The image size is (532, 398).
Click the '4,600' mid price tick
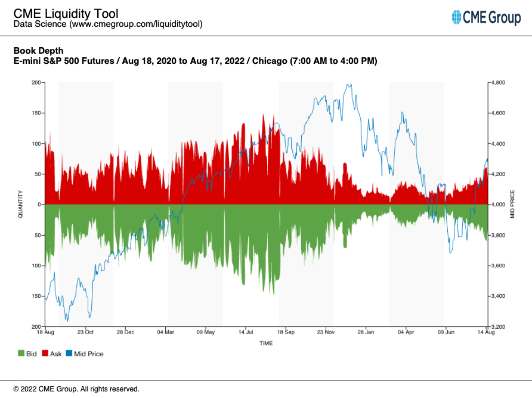pyautogui.click(x=498, y=113)
